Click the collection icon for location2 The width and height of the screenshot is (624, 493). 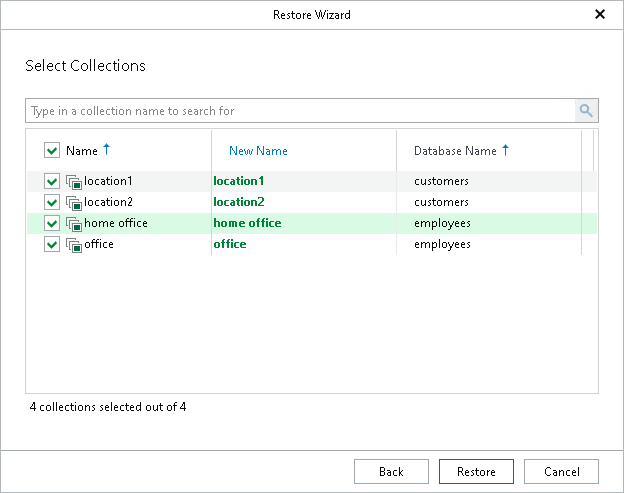coord(74,203)
